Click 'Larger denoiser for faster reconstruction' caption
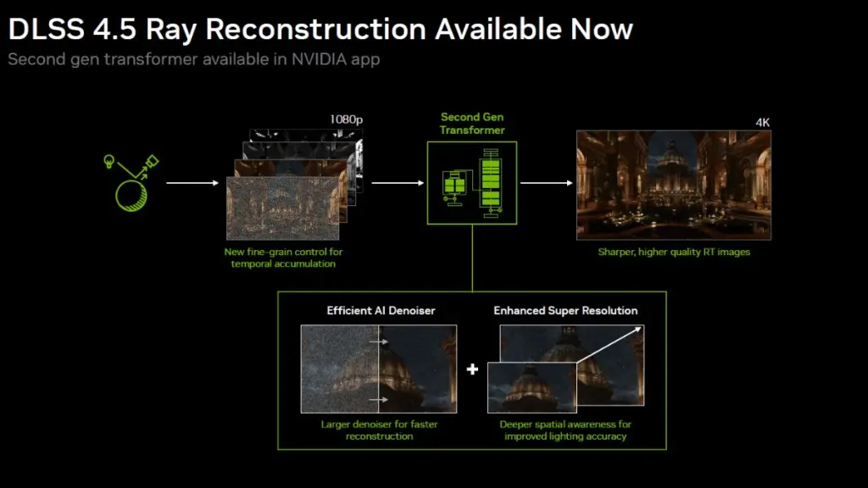The image size is (868, 488). 379,430
